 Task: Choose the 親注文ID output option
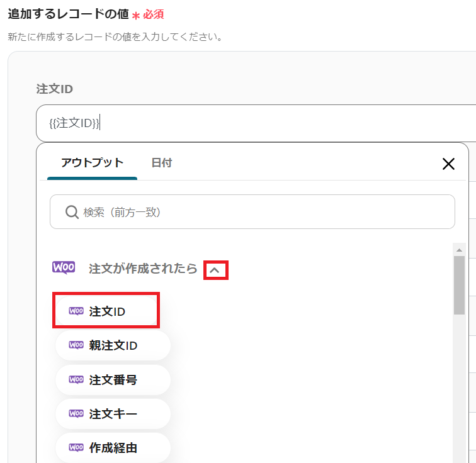113,345
